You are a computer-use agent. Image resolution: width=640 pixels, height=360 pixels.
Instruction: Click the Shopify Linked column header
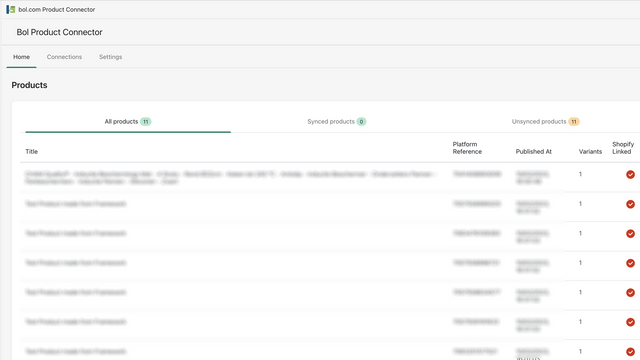click(x=623, y=148)
